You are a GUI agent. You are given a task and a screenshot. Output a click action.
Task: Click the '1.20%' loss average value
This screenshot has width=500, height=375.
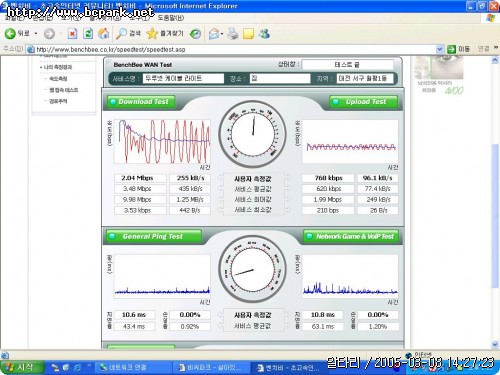(x=378, y=326)
